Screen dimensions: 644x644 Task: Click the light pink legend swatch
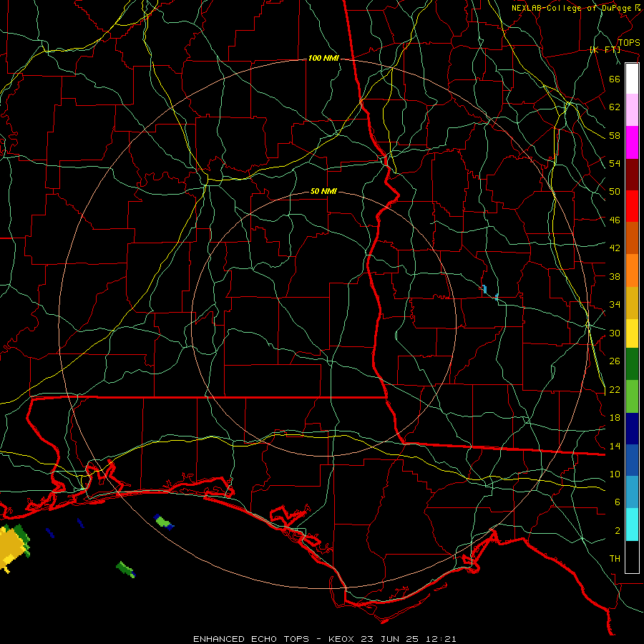[632, 110]
